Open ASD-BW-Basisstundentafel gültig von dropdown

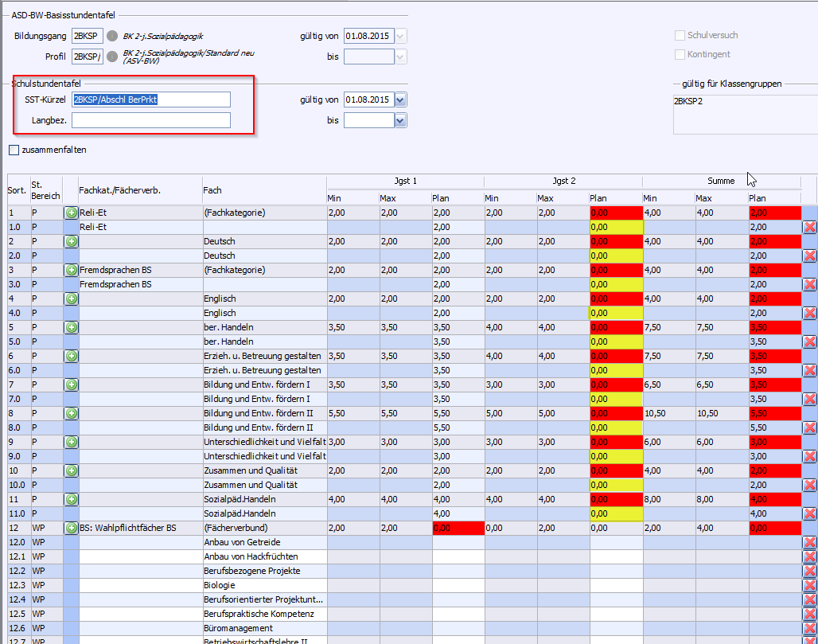[400, 36]
